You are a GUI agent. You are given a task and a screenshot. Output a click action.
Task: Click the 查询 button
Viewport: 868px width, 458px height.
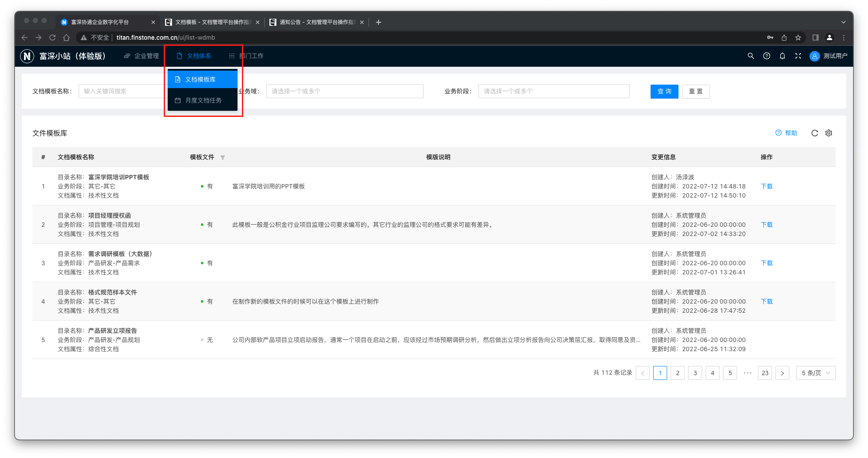pyautogui.click(x=665, y=91)
